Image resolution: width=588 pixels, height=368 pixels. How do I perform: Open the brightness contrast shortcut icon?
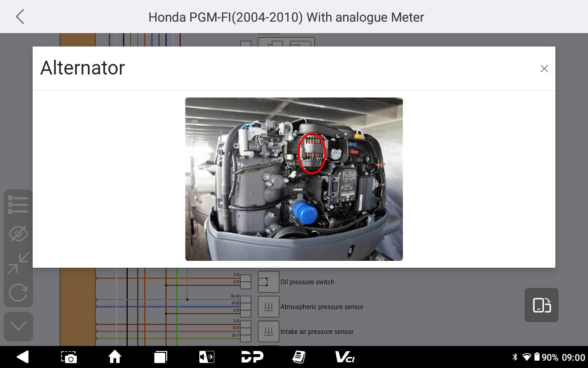click(x=206, y=357)
